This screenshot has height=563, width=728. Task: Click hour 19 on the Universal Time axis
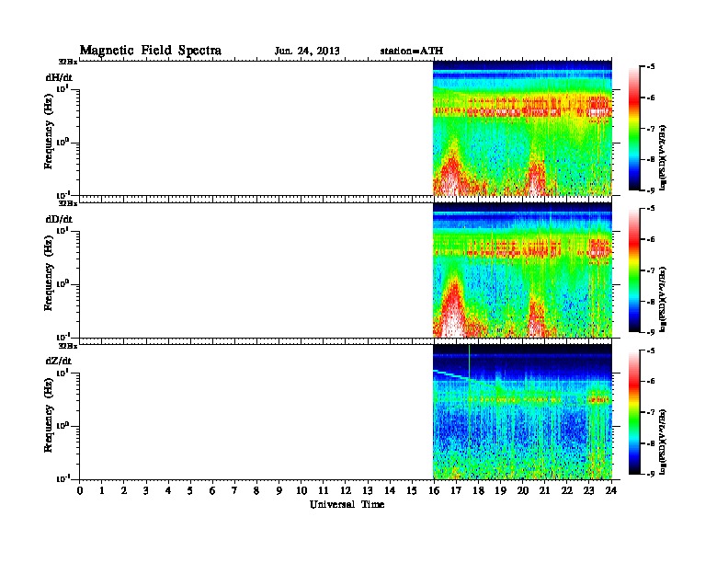point(500,490)
